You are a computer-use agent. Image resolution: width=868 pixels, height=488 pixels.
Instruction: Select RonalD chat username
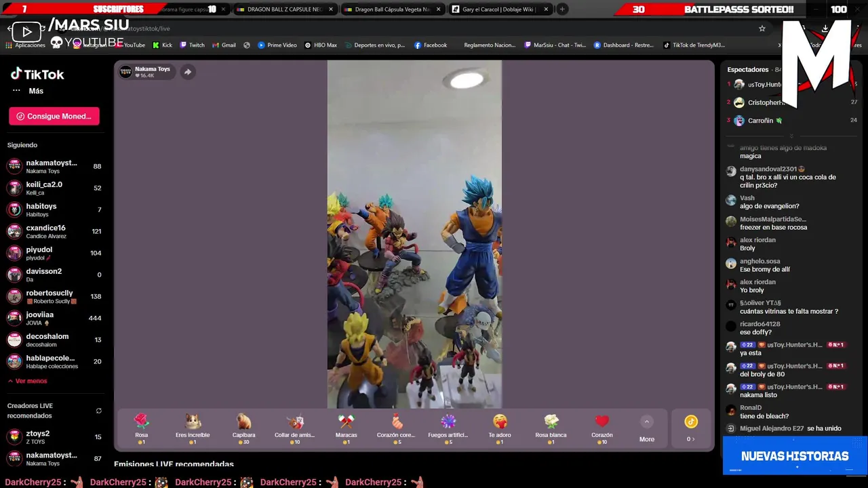point(751,408)
